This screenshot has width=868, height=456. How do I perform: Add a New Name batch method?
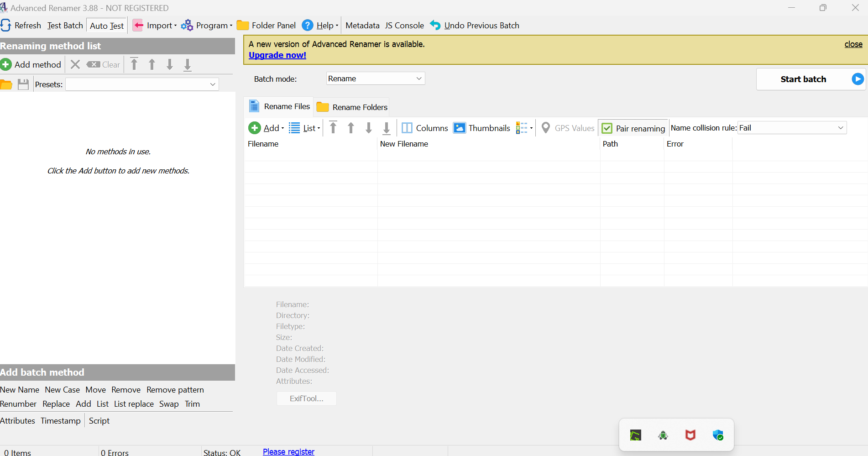coord(20,390)
